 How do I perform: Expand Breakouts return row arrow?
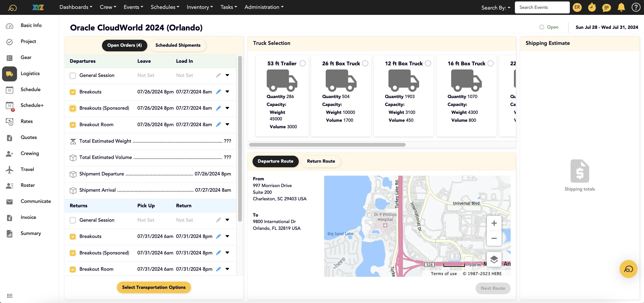click(227, 236)
